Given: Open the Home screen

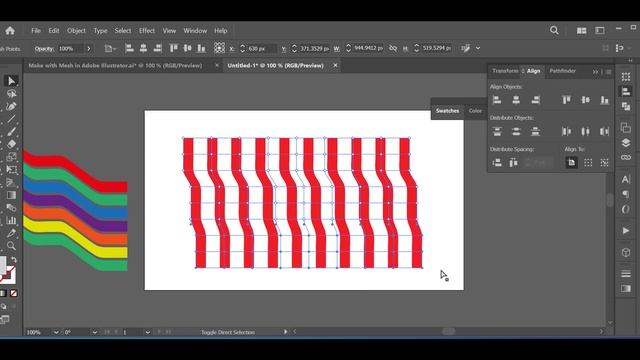Looking at the screenshot, I should pos(10,31).
